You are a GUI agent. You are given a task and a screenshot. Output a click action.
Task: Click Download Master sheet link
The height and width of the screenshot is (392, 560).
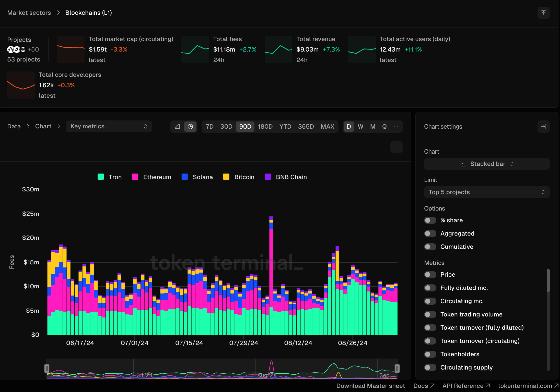(x=370, y=386)
